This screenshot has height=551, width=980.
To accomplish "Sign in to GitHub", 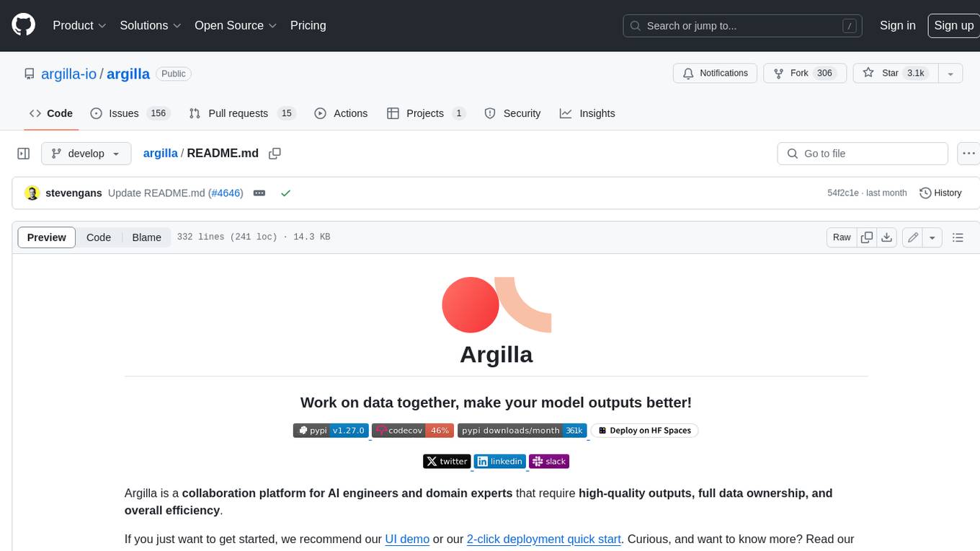I will [x=897, y=25].
